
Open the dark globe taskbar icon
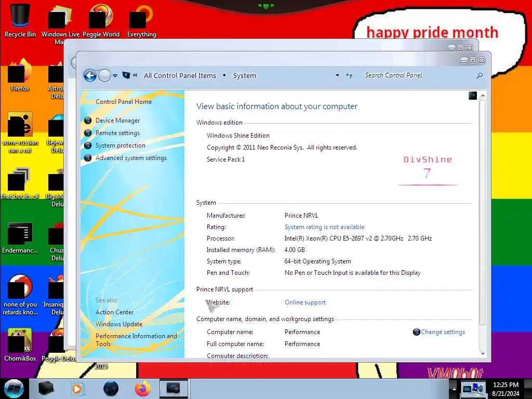click(111, 389)
